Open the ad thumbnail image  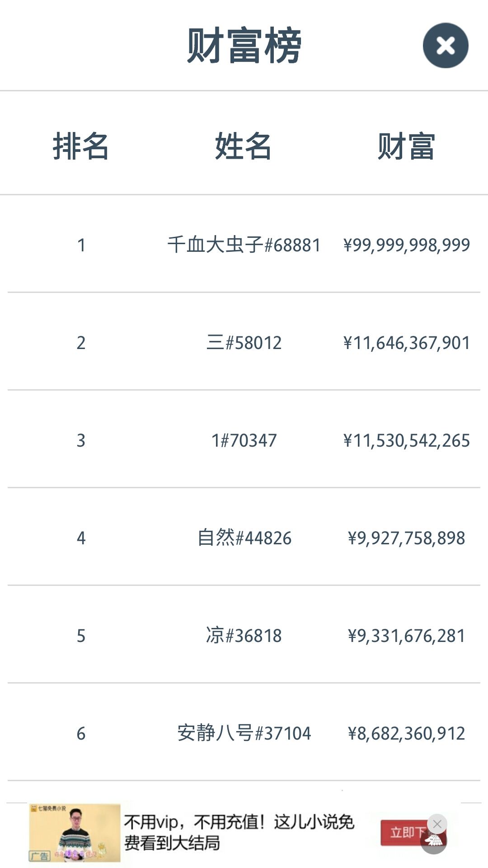pos(75,833)
